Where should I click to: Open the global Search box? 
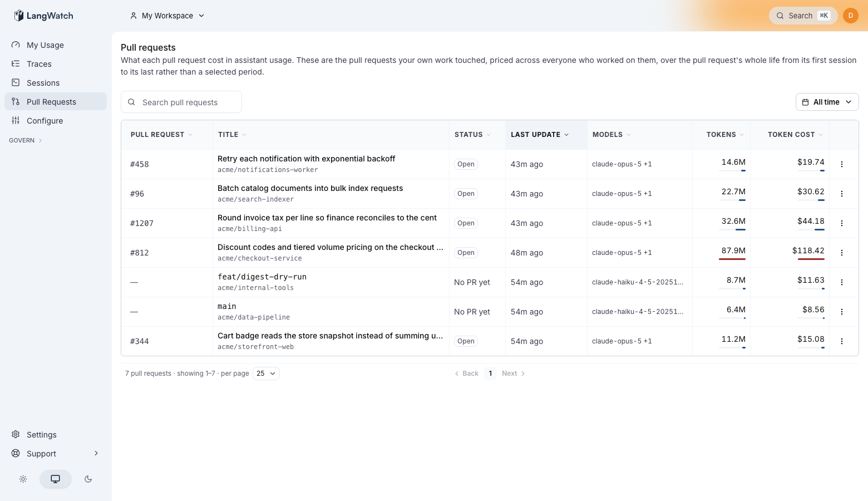803,16
